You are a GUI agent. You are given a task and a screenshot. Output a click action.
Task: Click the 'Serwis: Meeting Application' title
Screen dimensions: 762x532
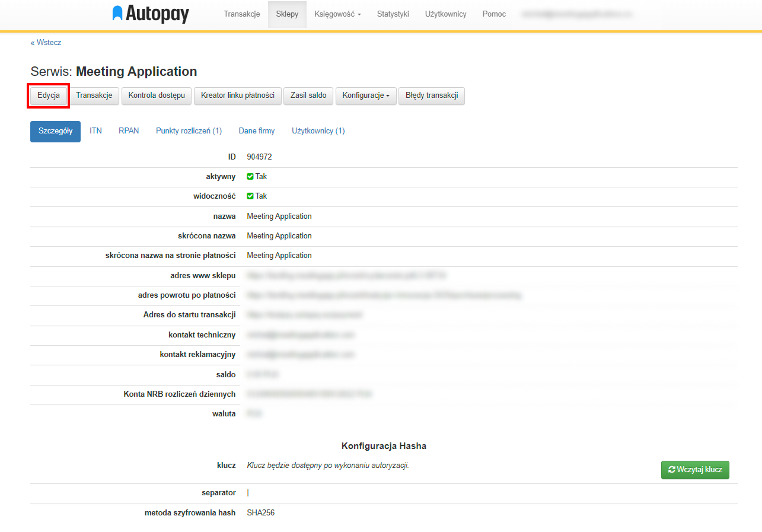click(x=114, y=72)
